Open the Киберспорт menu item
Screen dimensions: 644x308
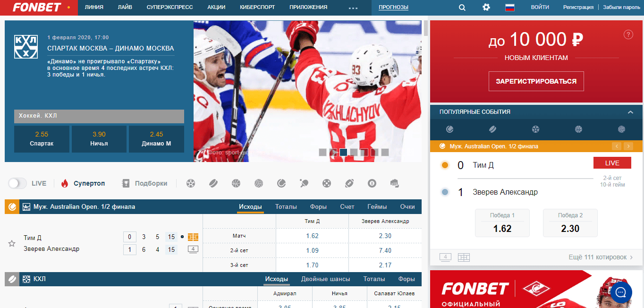point(257,8)
